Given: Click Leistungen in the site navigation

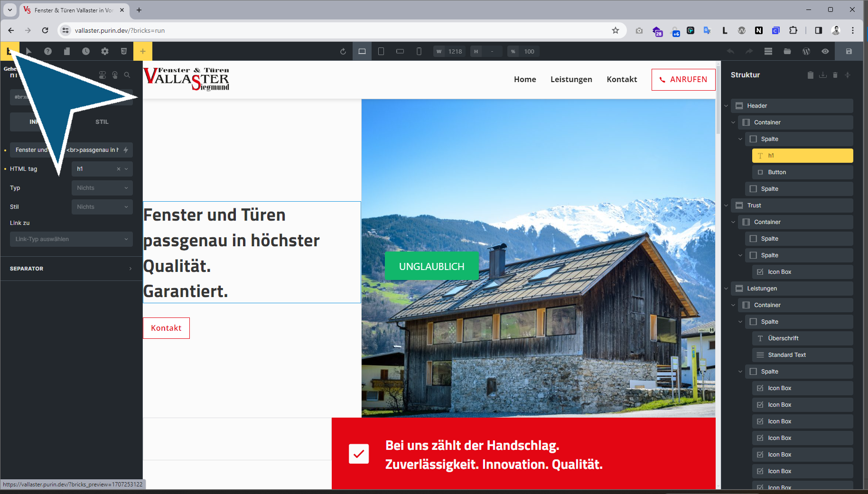Looking at the screenshot, I should coord(571,79).
